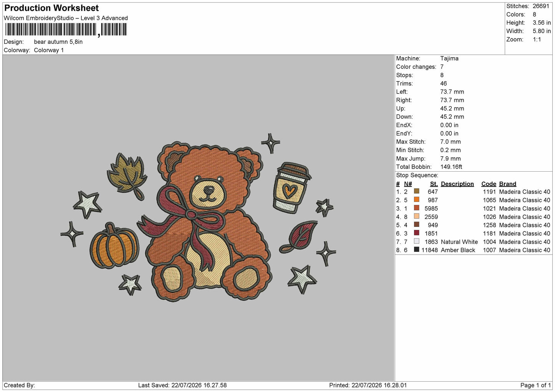Click stitch count '11848' in row 8
Image resolution: width=555 pixels, height=392 pixels.
click(430, 250)
